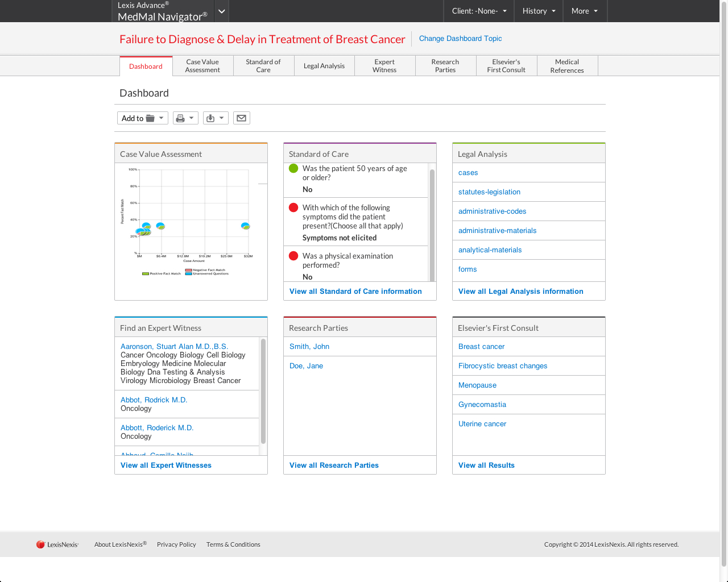This screenshot has width=728, height=582.
Task: Open the More dropdown menu
Action: tap(585, 11)
